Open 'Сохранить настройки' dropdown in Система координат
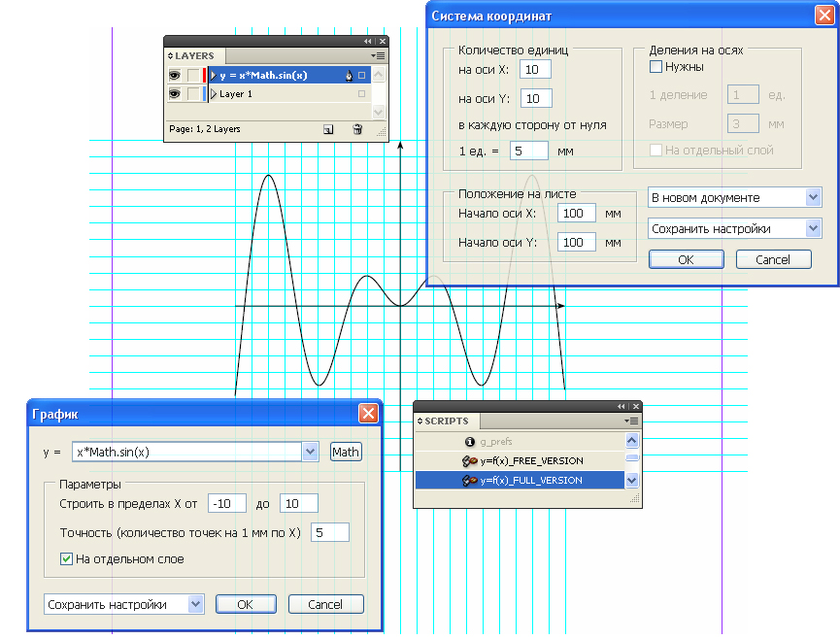The height and width of the screenshot is (640, 840). (x=734, y=228)
